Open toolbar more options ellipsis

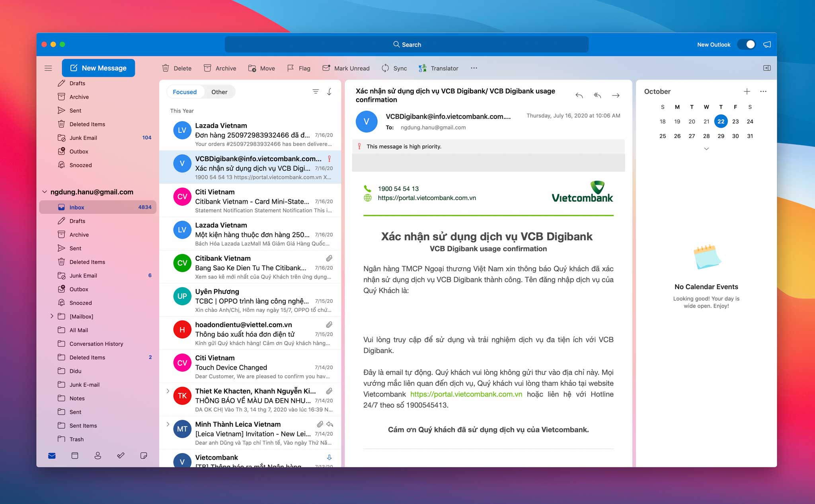pyautogui.click(x=474, y=68)
